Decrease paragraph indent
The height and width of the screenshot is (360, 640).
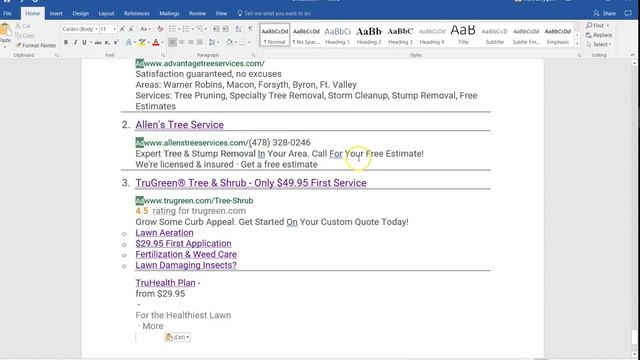click(x=216, y=29)
